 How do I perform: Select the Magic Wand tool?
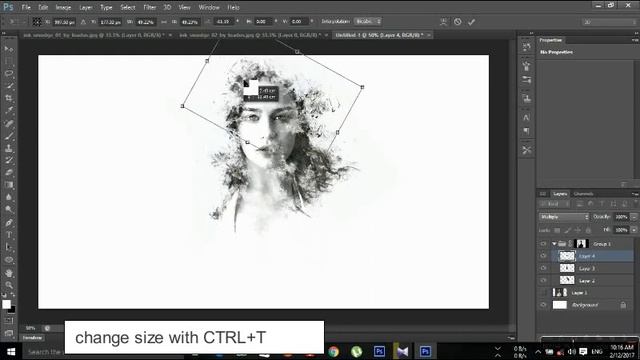click(9, 86)
